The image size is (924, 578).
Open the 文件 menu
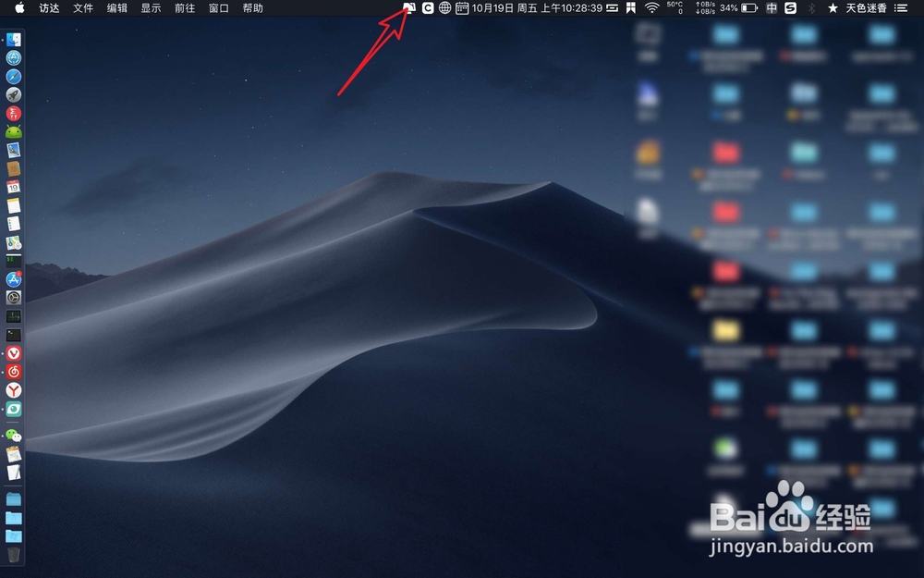(83, 7)
